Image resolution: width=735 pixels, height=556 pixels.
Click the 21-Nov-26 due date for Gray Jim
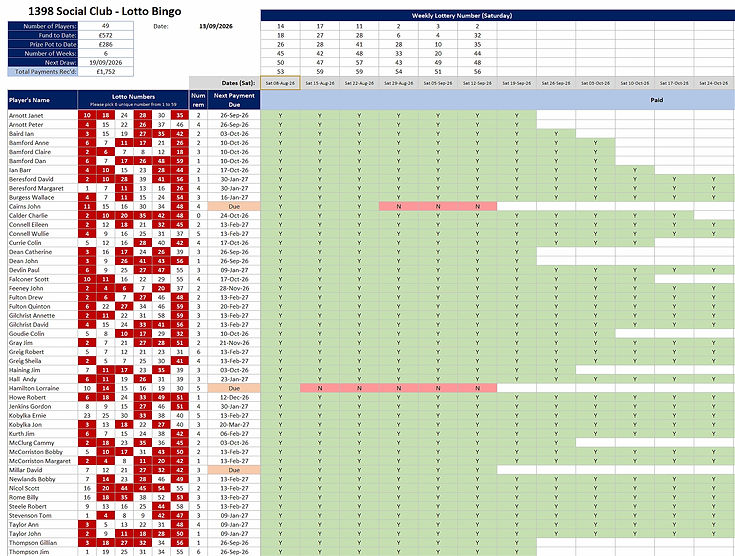[234, 343]
